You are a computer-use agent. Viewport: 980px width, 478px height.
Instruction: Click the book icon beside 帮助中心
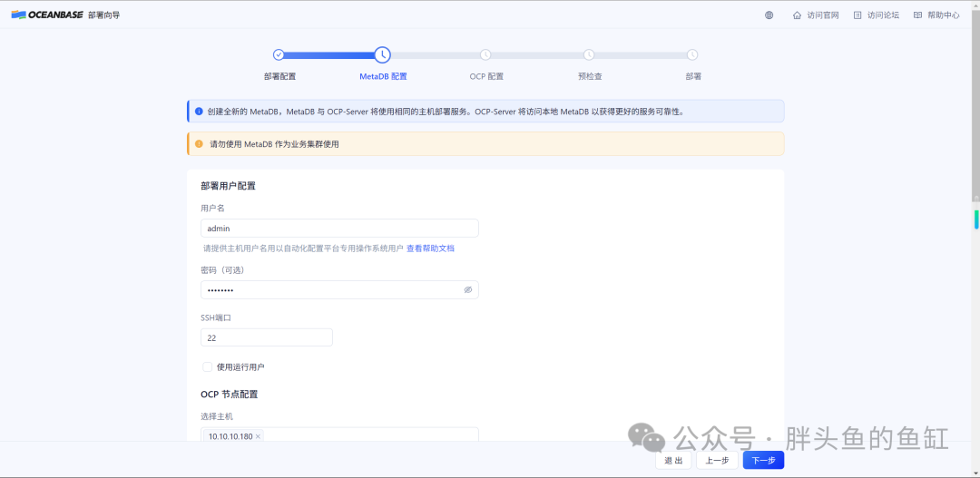[917, 15]
